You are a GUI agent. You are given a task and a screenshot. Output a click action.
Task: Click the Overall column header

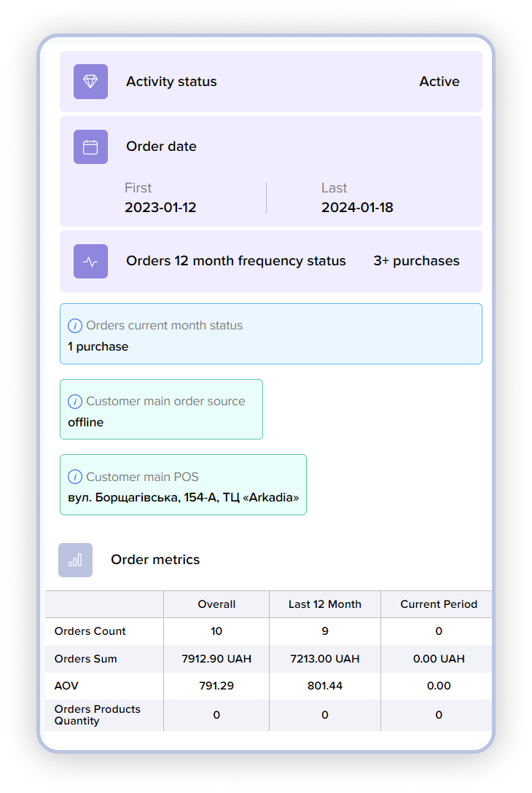click(216, 604)
